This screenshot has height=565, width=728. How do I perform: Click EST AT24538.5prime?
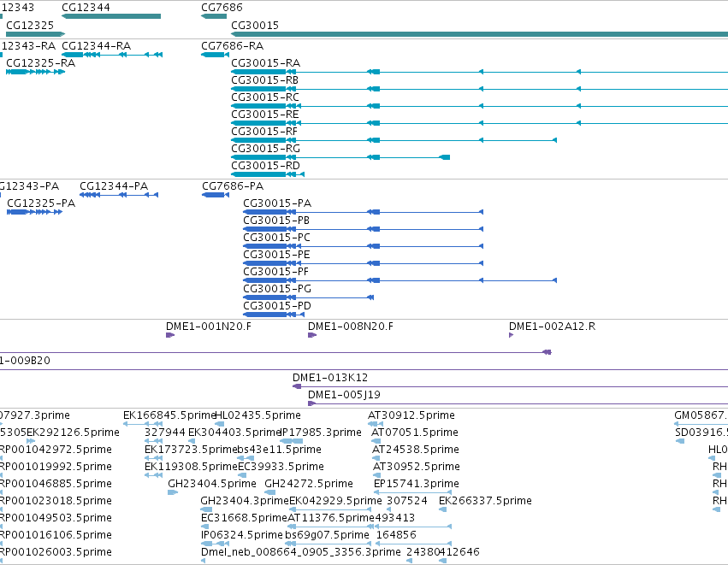click(416, 450)
